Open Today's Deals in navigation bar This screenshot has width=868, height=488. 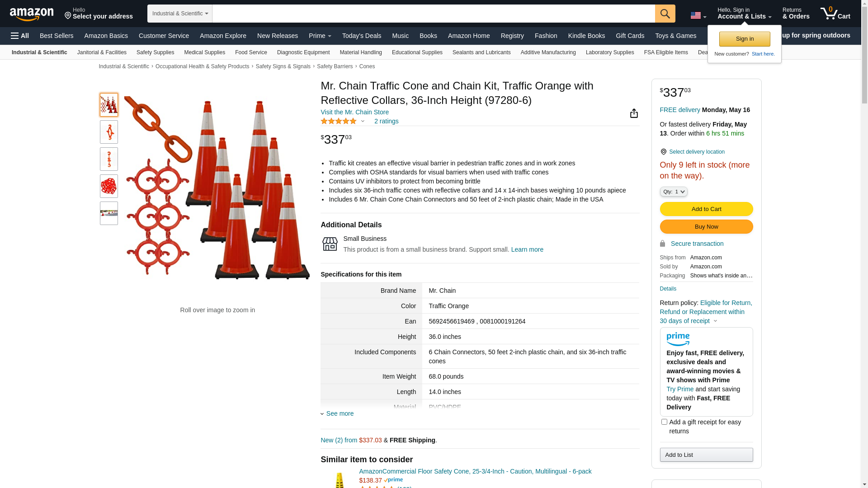[x=361, y=36]
